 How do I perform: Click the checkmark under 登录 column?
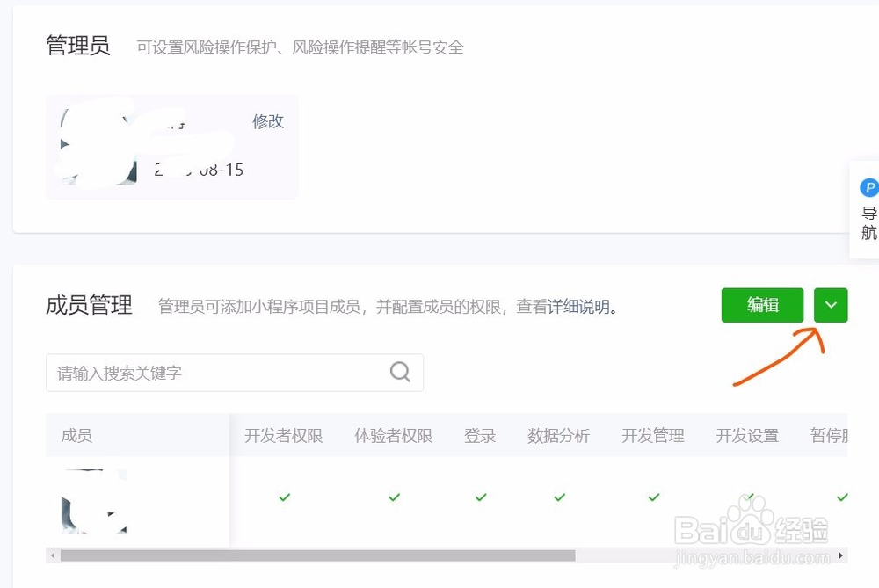coord(481,497)
